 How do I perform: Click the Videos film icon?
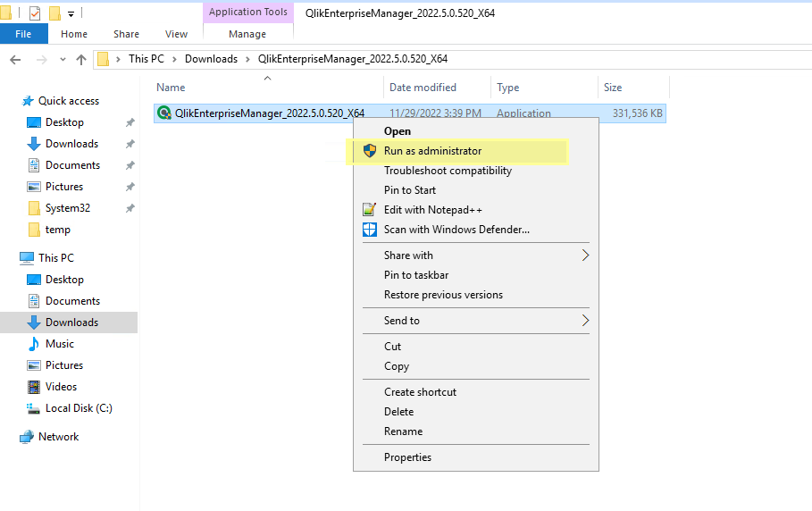34,387
